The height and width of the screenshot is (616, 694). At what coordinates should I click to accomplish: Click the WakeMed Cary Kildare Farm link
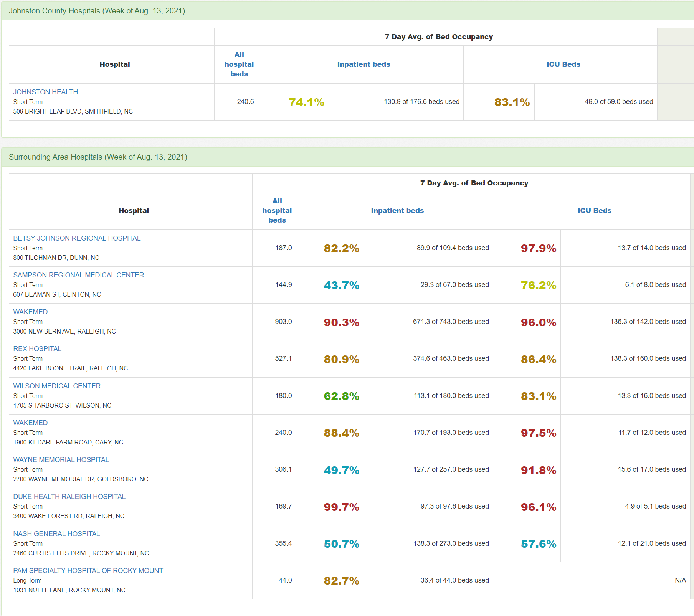click(30, 423)
